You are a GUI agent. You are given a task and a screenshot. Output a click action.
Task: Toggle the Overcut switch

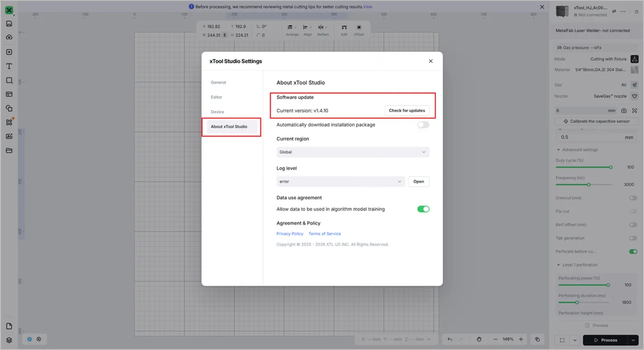click(633, 198)
